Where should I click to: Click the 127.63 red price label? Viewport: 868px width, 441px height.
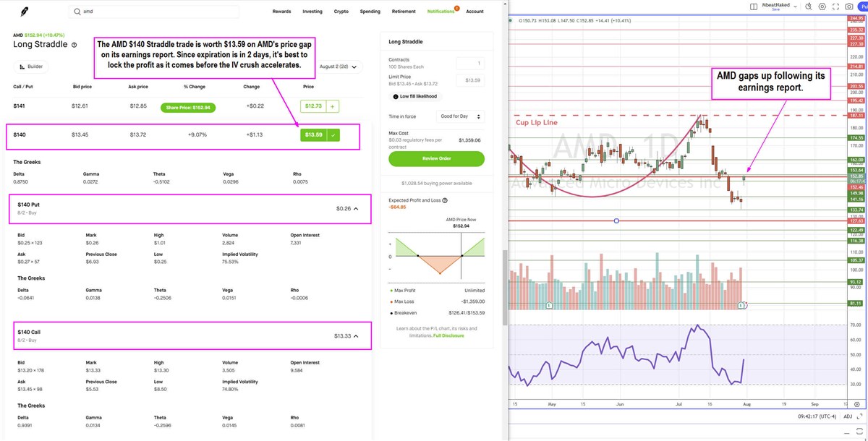856,220
